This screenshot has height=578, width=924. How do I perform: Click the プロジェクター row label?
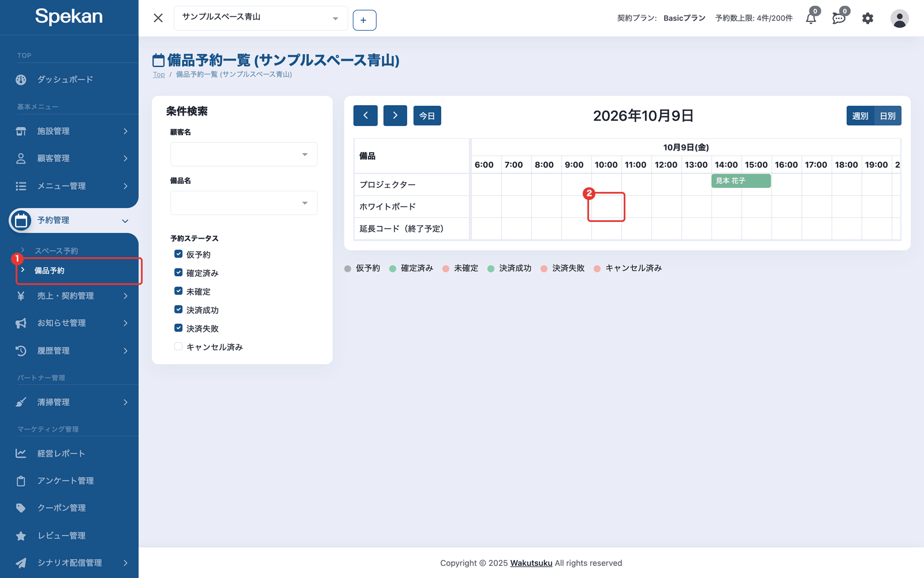388,185
